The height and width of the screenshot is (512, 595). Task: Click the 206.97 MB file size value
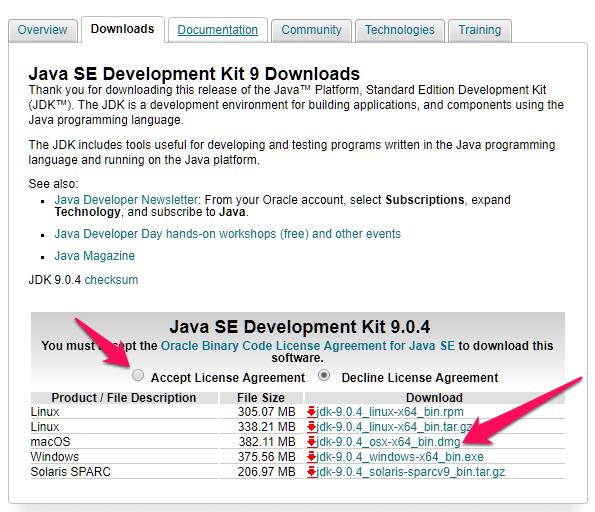pos(266,472)
